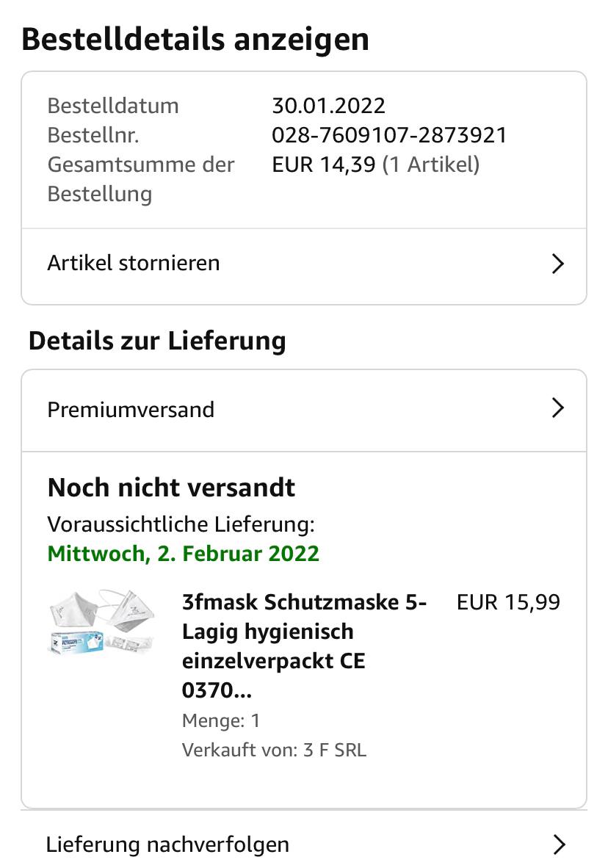Tap the Noch nicht versandt status heading
The height and width of the screenshot is (868, 608).
(171, 488)
